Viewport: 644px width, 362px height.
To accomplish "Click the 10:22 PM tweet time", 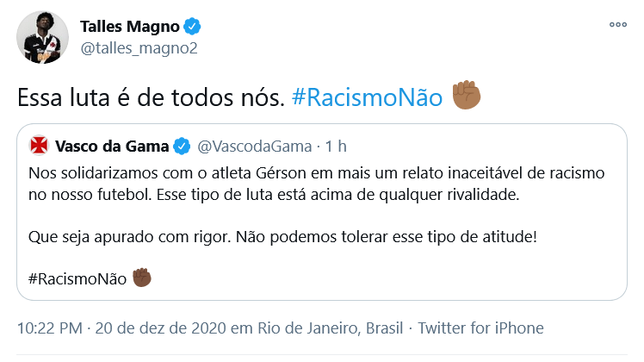I will 48,328.
